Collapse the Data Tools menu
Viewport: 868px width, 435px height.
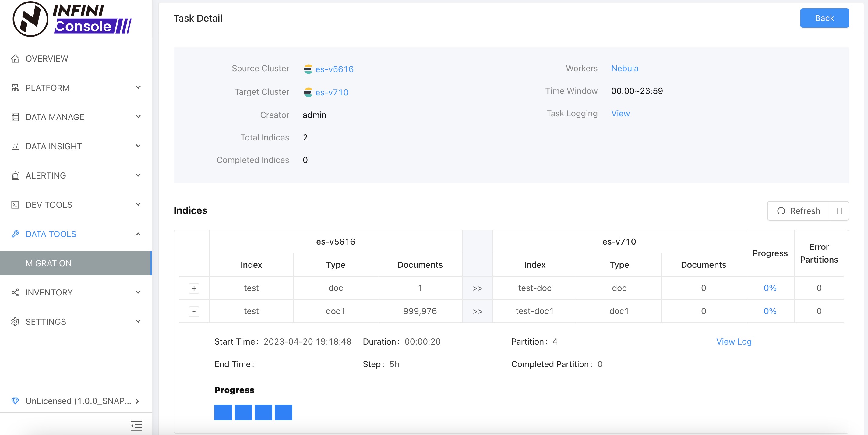click(x=138, y=234)
